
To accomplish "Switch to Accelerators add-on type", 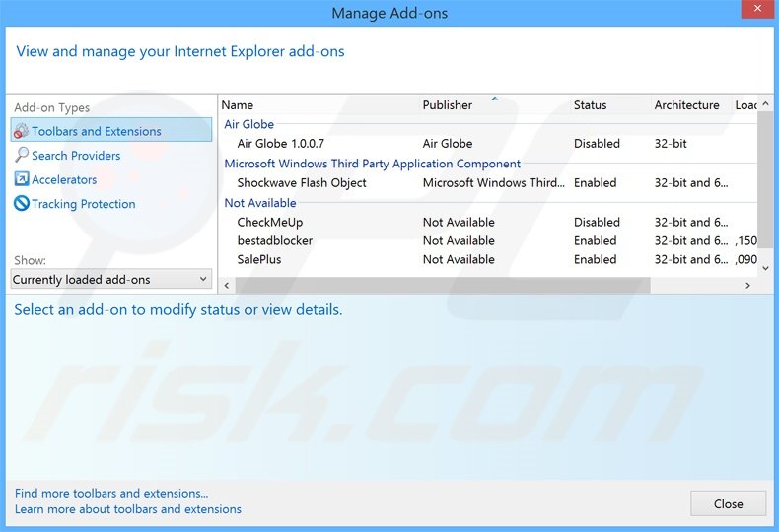I will click(64, 179).
